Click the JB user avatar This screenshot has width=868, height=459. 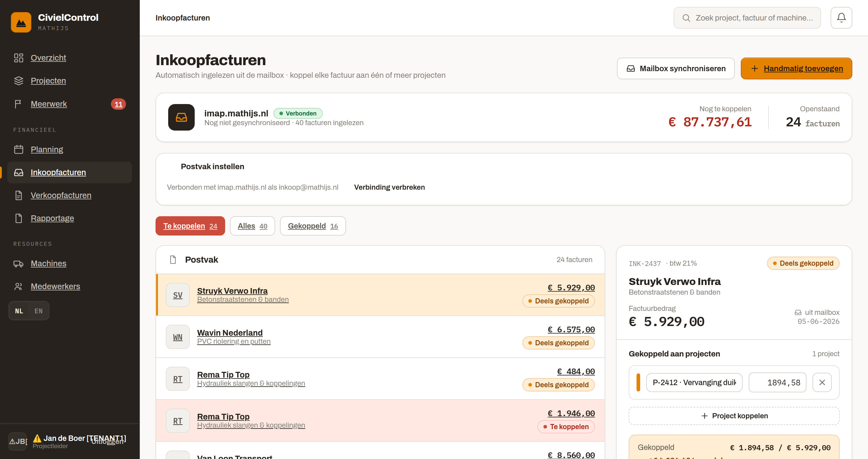pyautogui.click(x=17, y=442)
